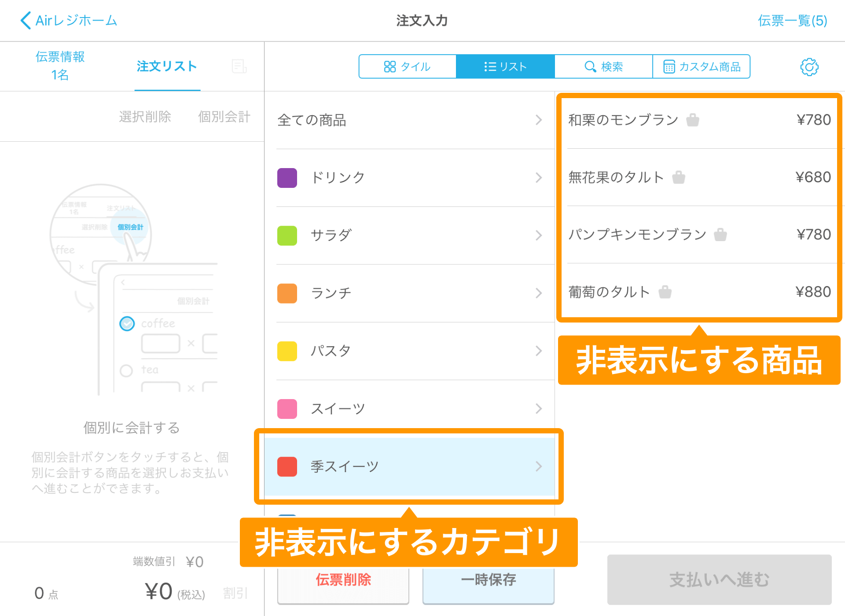Expand the 季スイーツ category chevron
Screen dimensions: 845x616
(539, 466)
